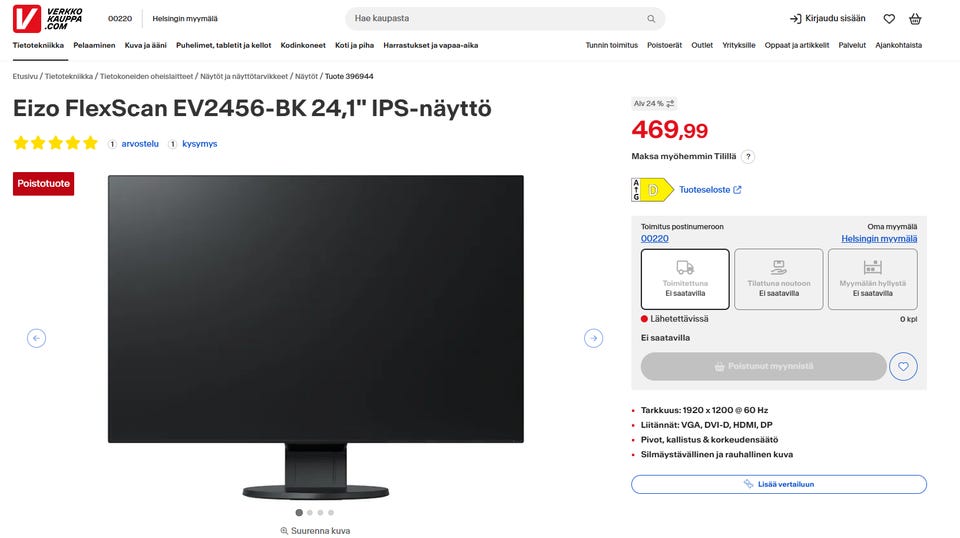Click the Verkkokauppa.com logo
The image size is (960, 538).
[48, 19]
